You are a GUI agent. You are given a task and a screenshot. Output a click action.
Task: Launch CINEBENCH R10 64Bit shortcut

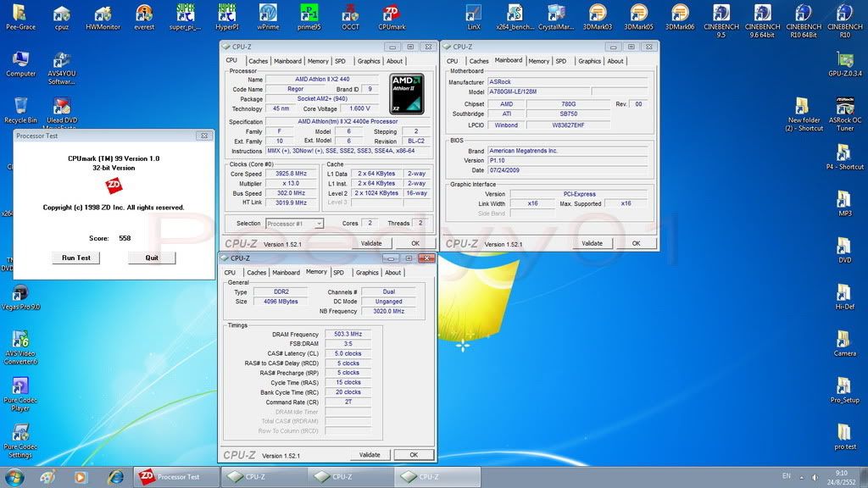804,21
